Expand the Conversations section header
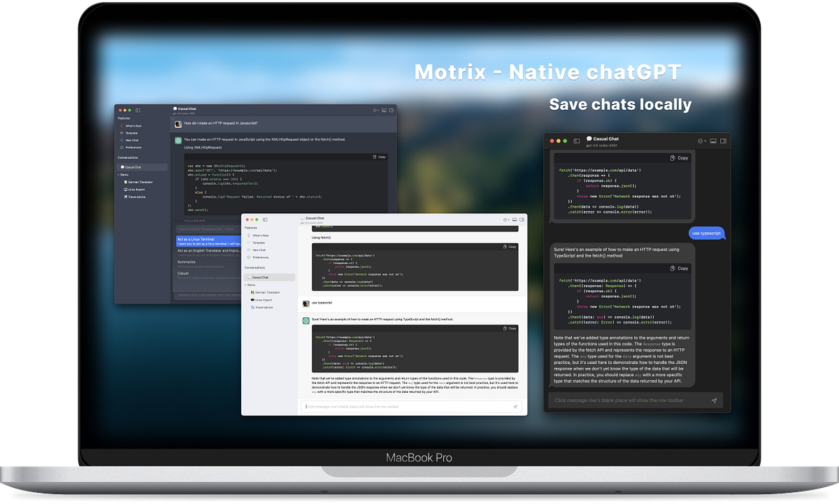The width and height of the screenshot is (839, 504). (255, 268)
